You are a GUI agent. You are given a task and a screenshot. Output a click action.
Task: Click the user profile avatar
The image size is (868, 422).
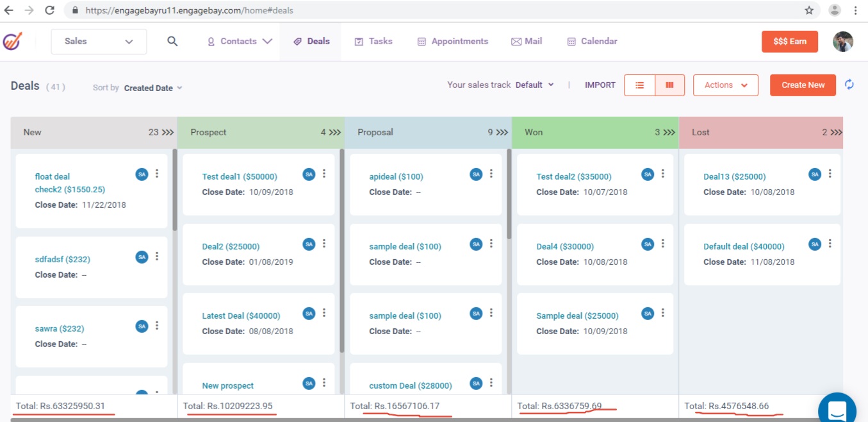click(x=842, y=41)
